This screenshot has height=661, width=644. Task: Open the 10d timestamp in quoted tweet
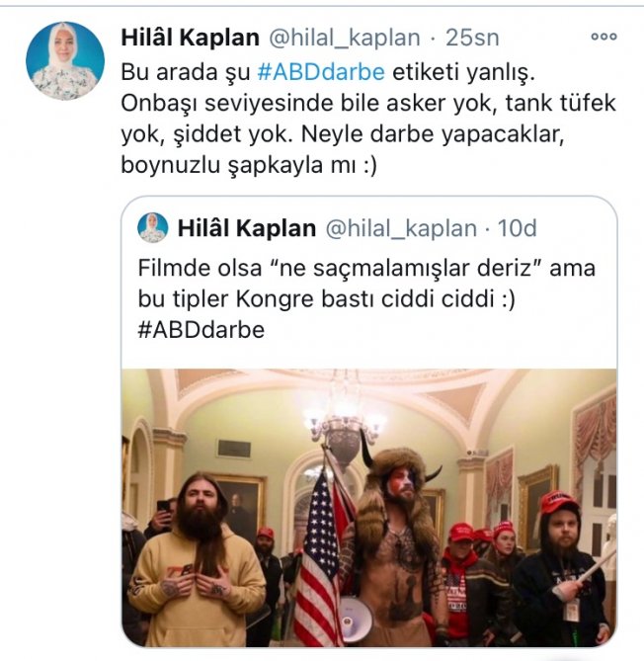[x=518, y=228]
